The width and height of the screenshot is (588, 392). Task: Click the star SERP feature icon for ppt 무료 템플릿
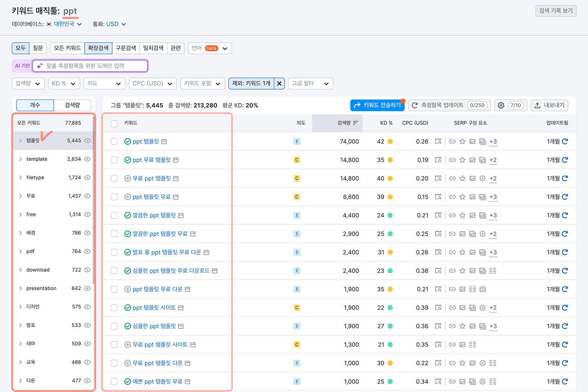coord(463,160)
